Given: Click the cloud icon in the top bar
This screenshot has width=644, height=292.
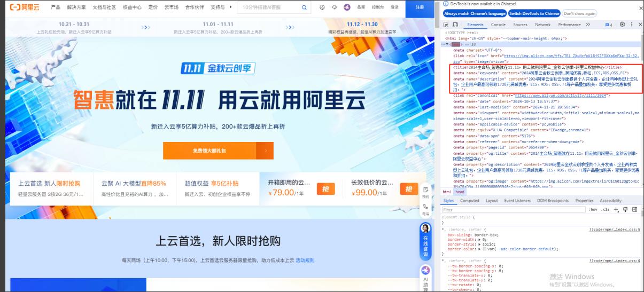Looking at the screenshot, I should coord(334,7).
